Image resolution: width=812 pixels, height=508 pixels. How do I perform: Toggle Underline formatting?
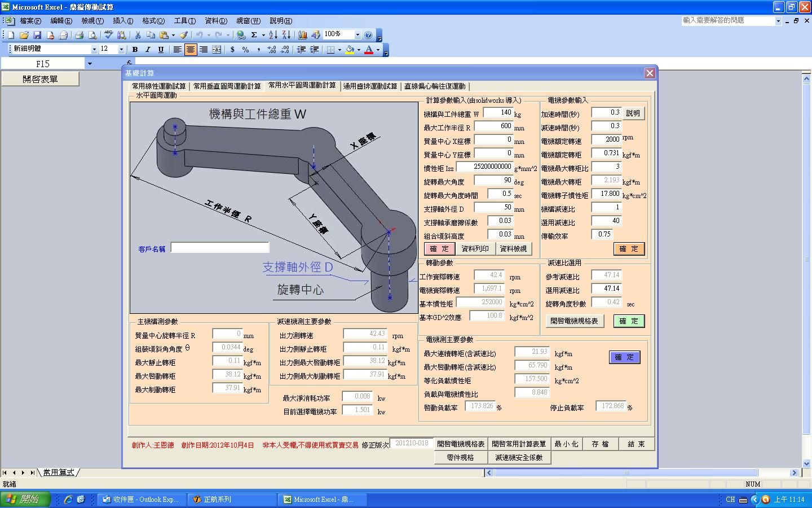161,50
